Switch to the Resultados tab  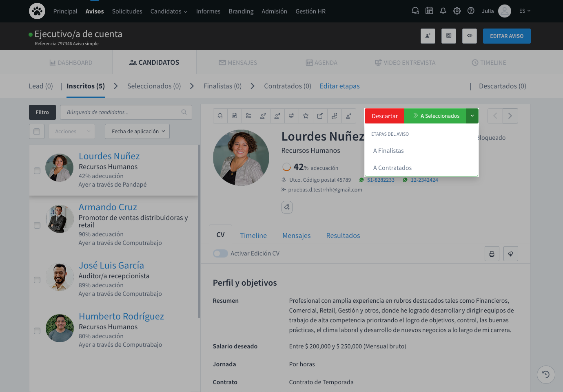click(x=343, y=236)
